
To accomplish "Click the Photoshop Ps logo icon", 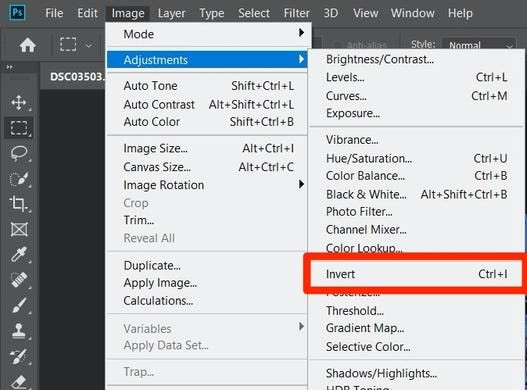I will click(17, 13).
